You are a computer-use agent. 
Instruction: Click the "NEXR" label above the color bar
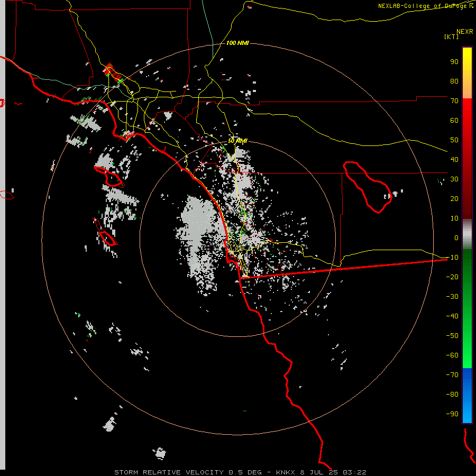(x=465, y=32)
